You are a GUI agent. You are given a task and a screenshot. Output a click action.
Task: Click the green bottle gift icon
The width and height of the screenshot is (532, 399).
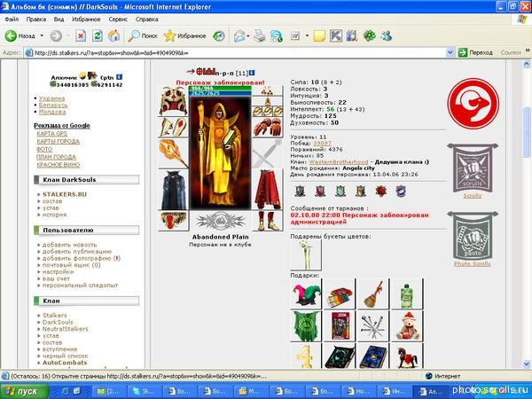point(407,294)
